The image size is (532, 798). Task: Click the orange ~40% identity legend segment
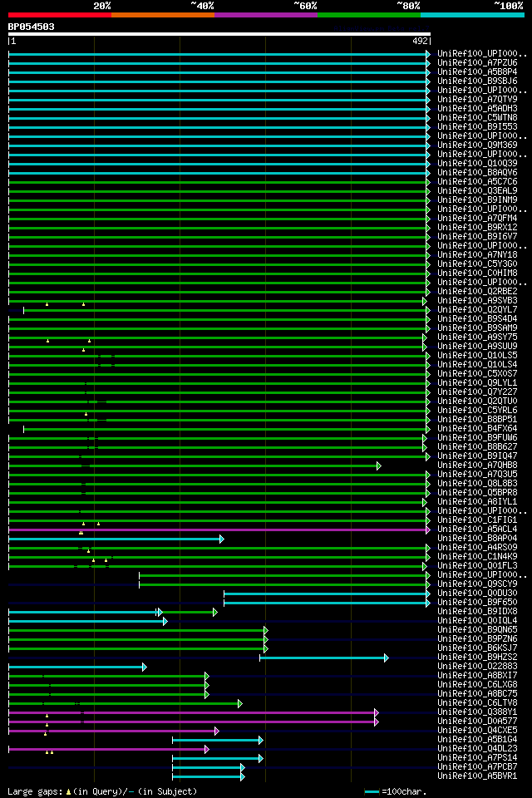tap(163, 15)
